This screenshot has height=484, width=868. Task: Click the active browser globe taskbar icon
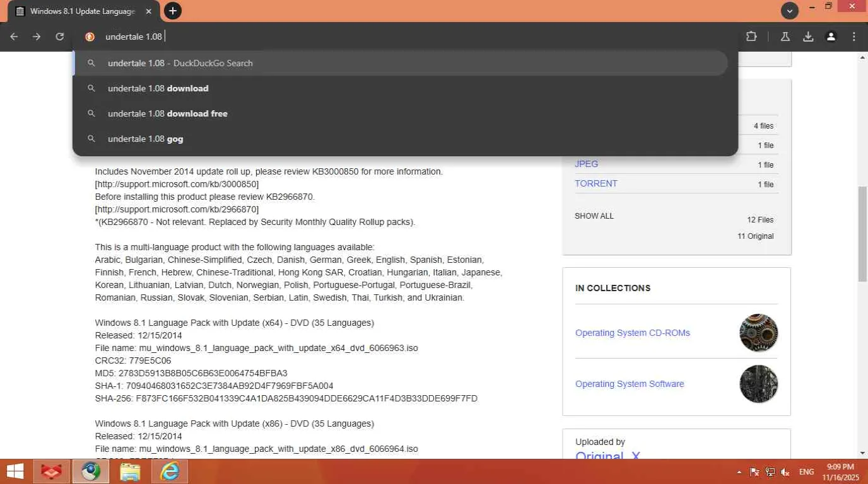[91, 471]
